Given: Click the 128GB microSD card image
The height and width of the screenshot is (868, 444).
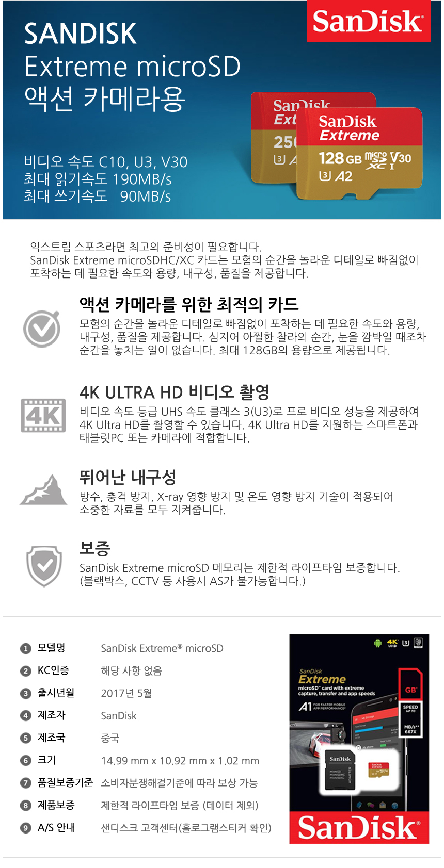Looking at the screenshot, I should pyautogui.click(x=359, y=153).
